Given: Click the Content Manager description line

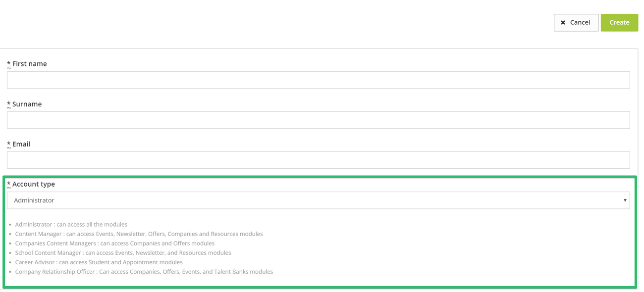Looking at the screenshot, I should [x=139, y=234].
